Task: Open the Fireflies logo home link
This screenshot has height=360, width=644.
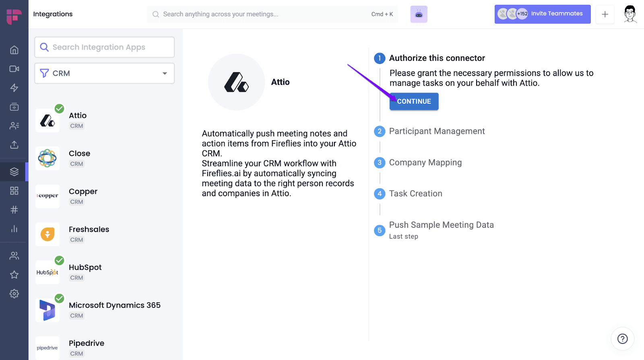Action: coord(14,16)
